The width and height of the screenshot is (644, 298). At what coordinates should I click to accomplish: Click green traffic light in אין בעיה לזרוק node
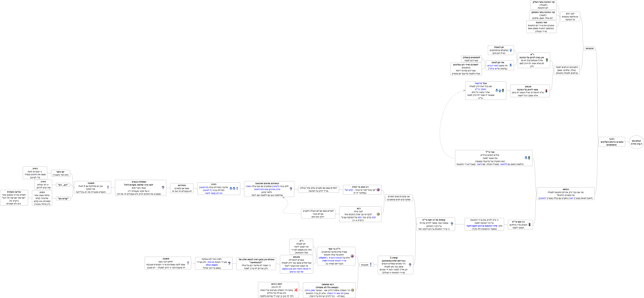click(x=547, y=60)
